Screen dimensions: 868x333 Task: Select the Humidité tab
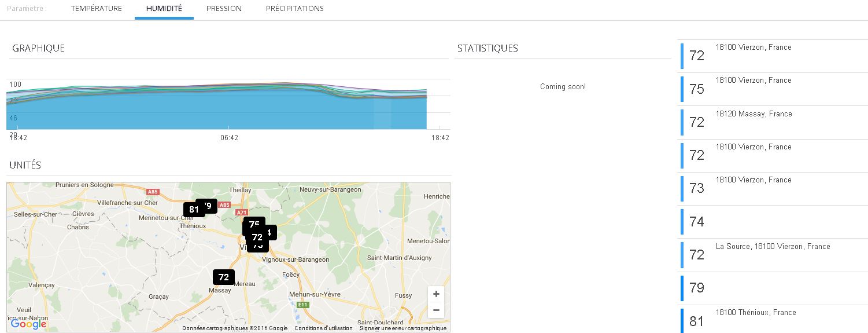(164, 9)
